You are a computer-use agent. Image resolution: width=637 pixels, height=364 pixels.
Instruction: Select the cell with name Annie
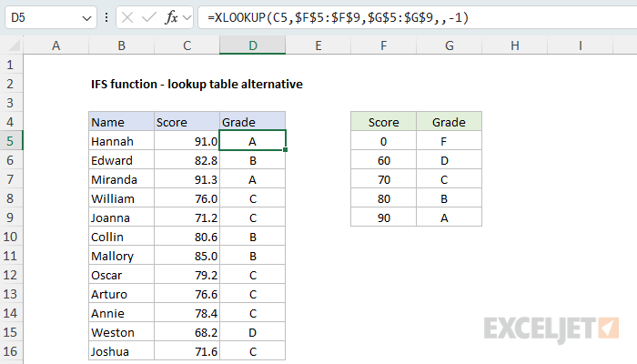[121, 313]
